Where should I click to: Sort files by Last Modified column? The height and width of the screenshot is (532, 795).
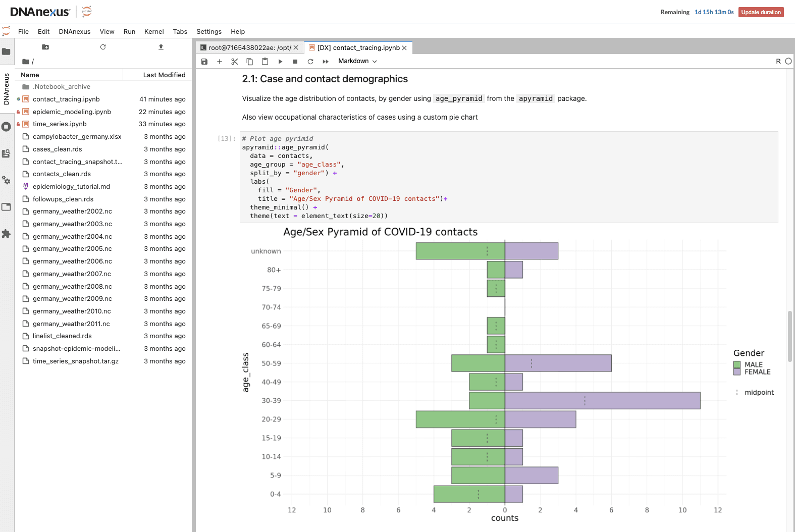164,75
